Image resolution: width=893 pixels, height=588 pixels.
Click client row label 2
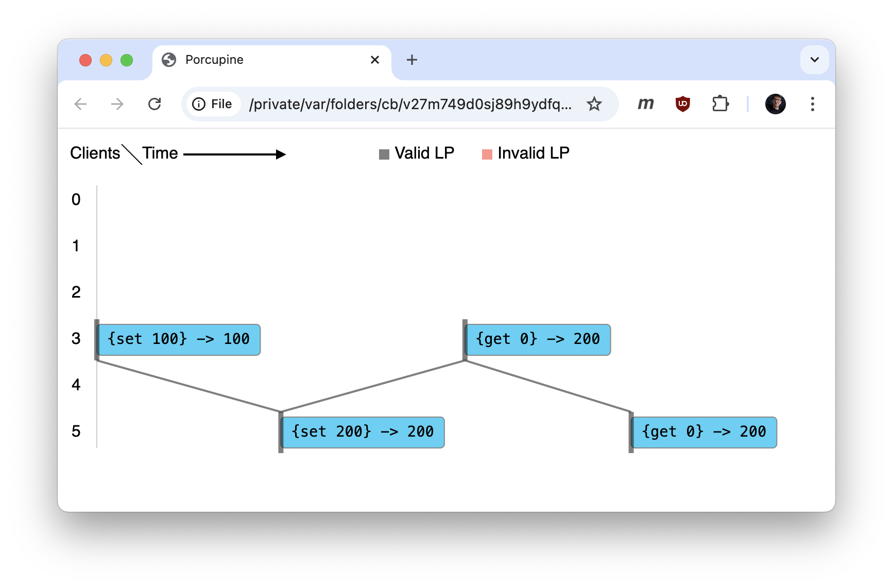[x=76, y=292]
